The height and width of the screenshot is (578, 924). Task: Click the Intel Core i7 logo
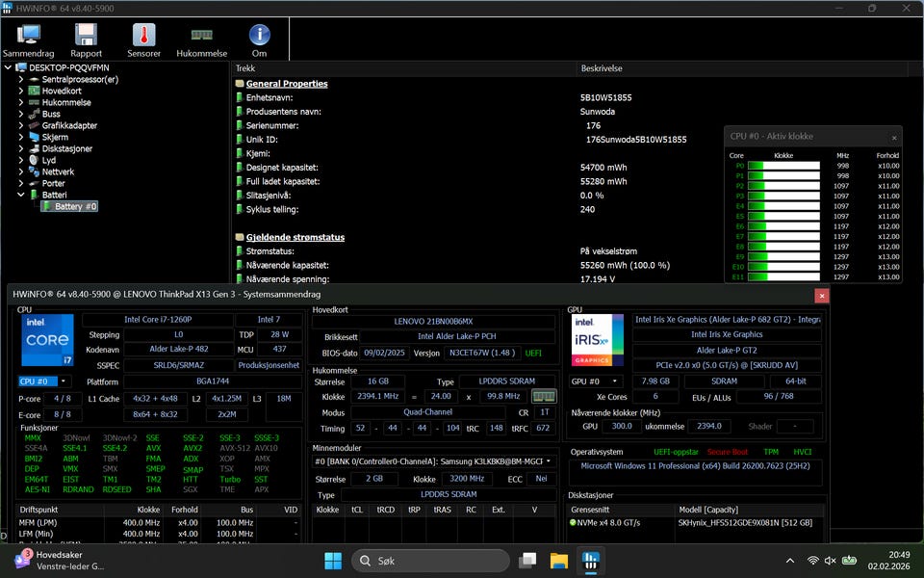(x=47, y=340)
